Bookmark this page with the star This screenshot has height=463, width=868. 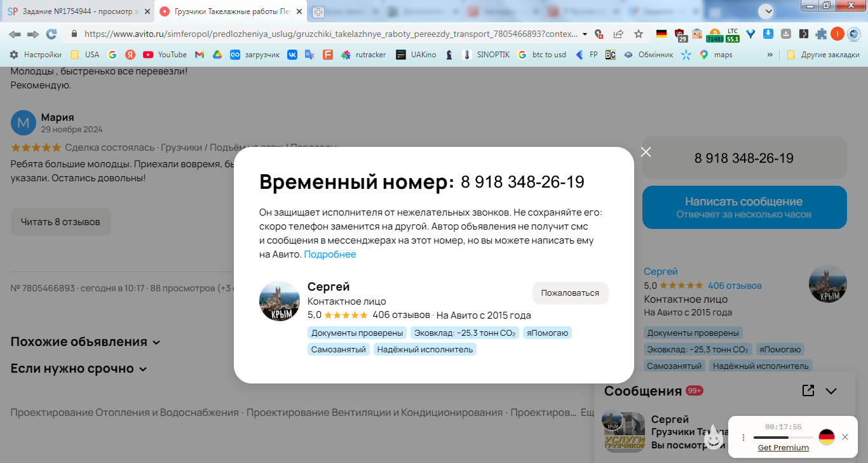point(639,34)
